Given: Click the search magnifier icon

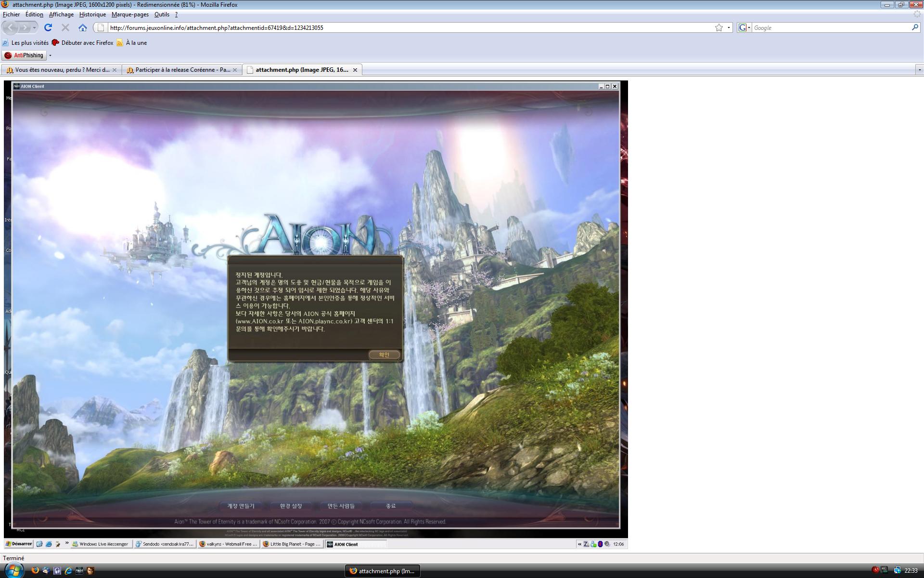Looking at the screenshot, I should (x=915, y=27).
